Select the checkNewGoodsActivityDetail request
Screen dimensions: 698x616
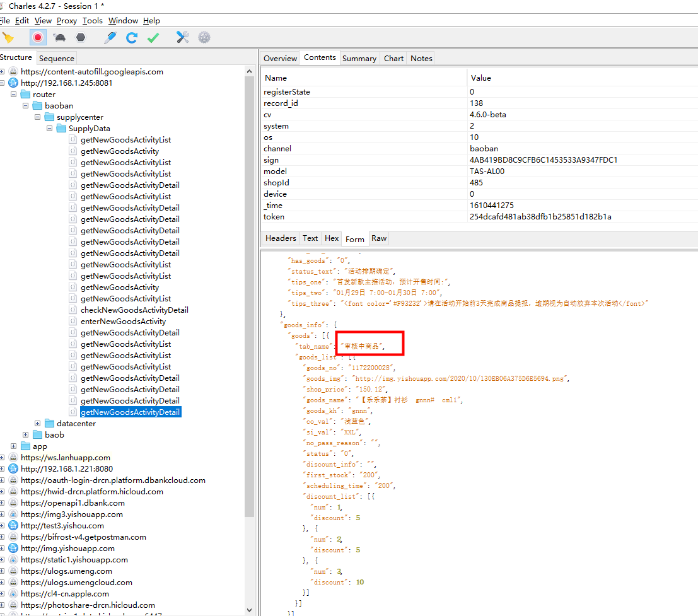click(134, 310)
